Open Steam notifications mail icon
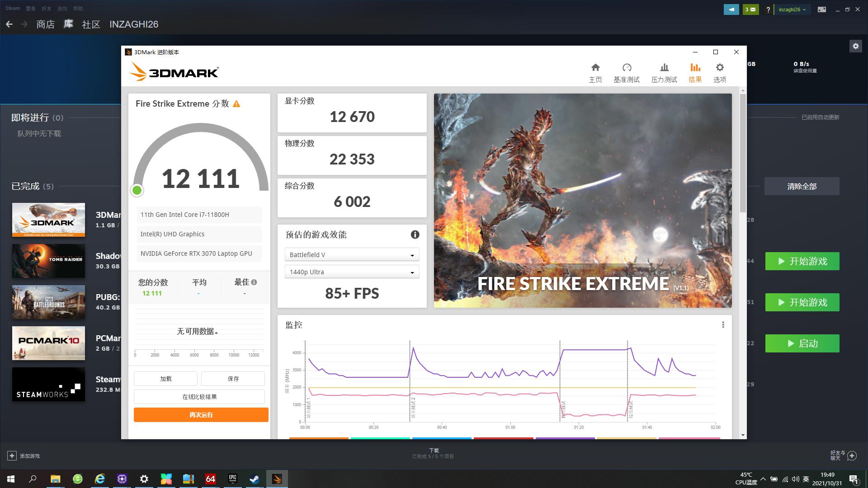The height and width of the screenshot is (488, 868). [750, 9]
